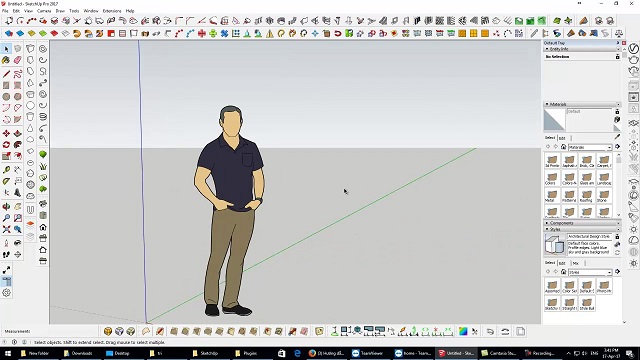Select the Rotate tool
This screenshot has width=640, height=360.
pos(6,145)
